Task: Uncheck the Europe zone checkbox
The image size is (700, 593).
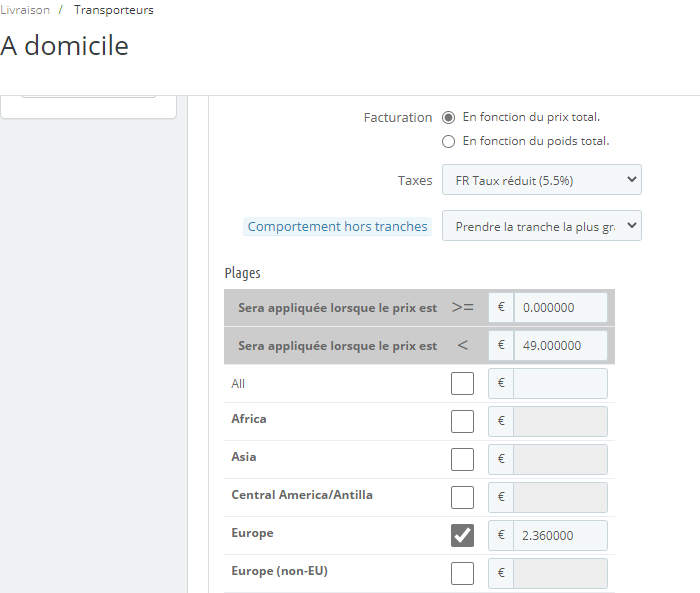Action: (462, 535)
